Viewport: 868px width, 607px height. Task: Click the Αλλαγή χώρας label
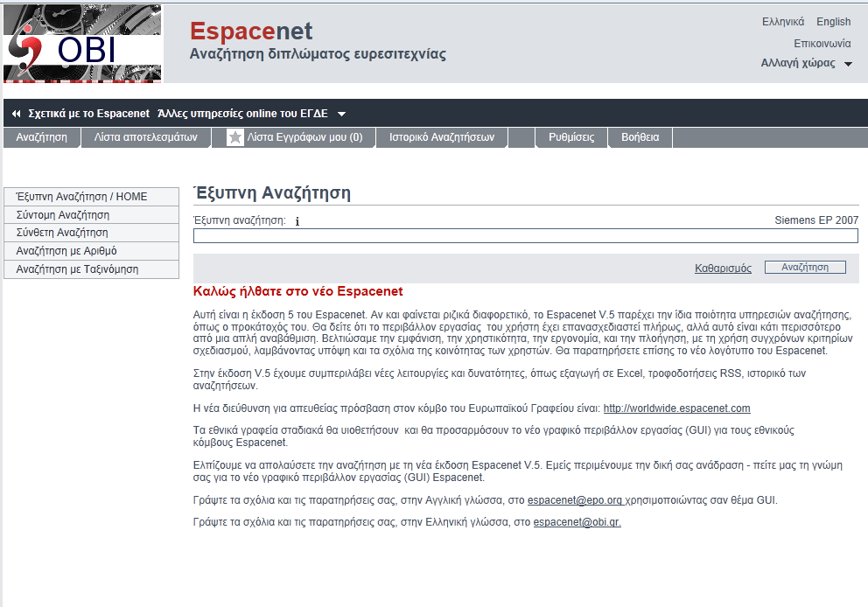[798, 63]
